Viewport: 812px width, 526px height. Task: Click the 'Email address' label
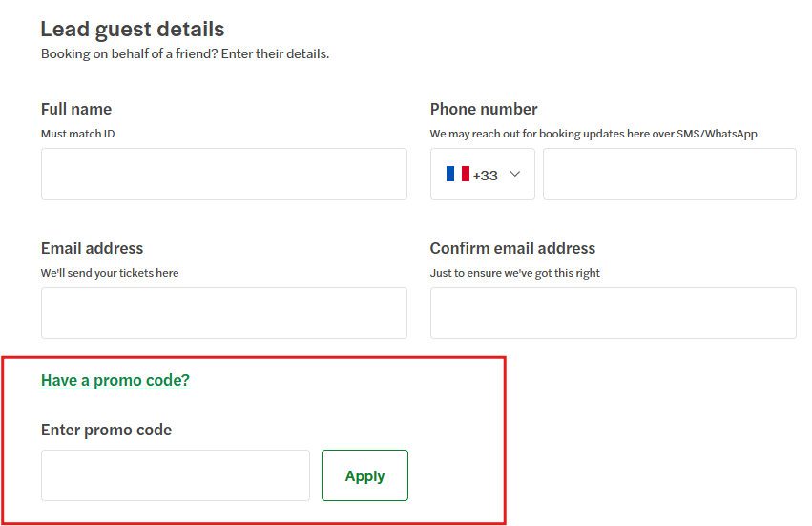(x=92, y=248)
